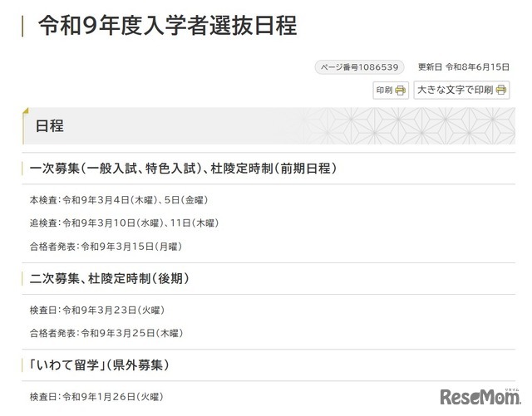Viewport: 532px width, 416px height.
Task: Click printer icon in 印刷 button
Action: click(x=401, y=91)
